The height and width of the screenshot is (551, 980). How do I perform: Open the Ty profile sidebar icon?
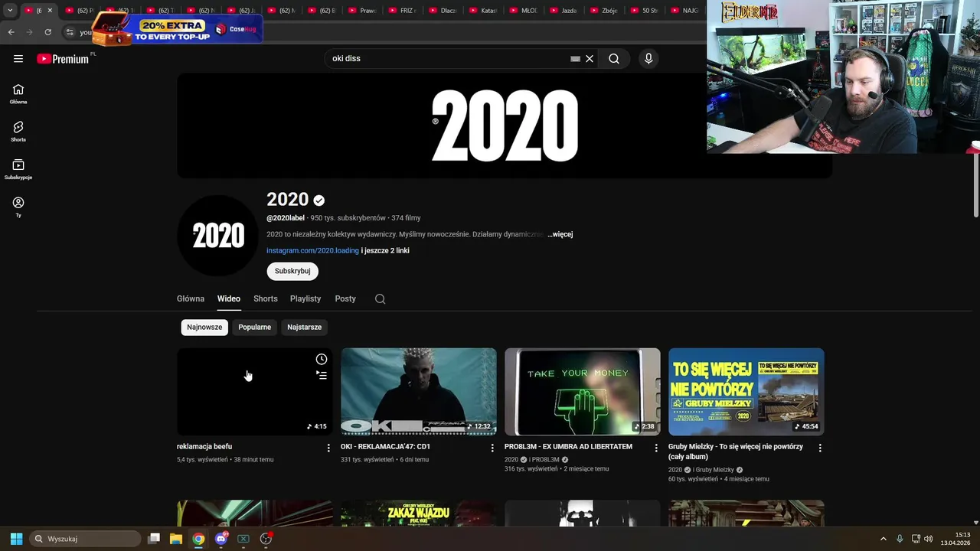[18, 207]
